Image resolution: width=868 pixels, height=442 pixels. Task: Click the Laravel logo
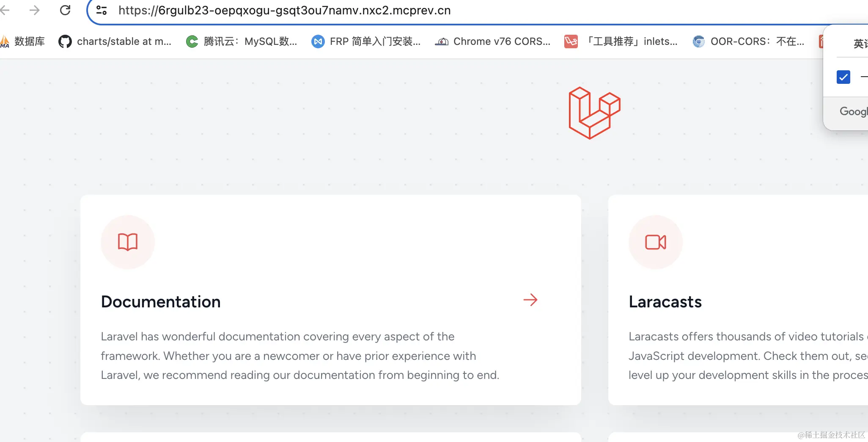coord(594,113)
